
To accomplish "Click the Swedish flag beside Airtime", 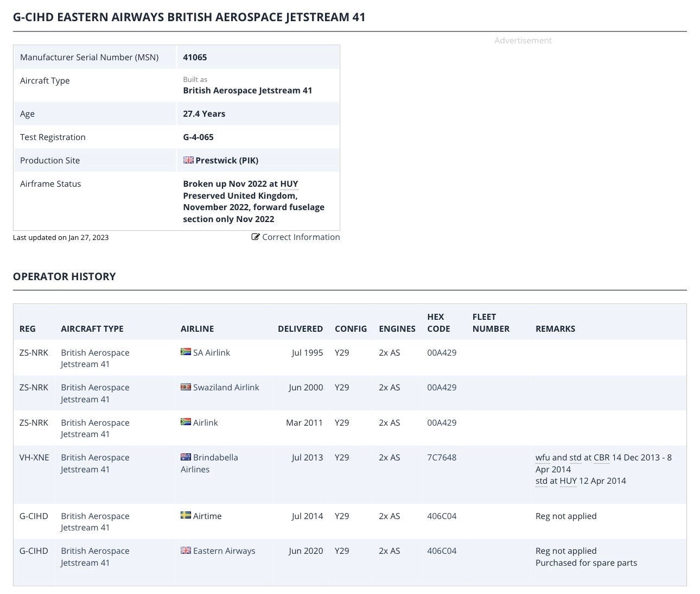I will pyautogui.click(x=186, y=515).
